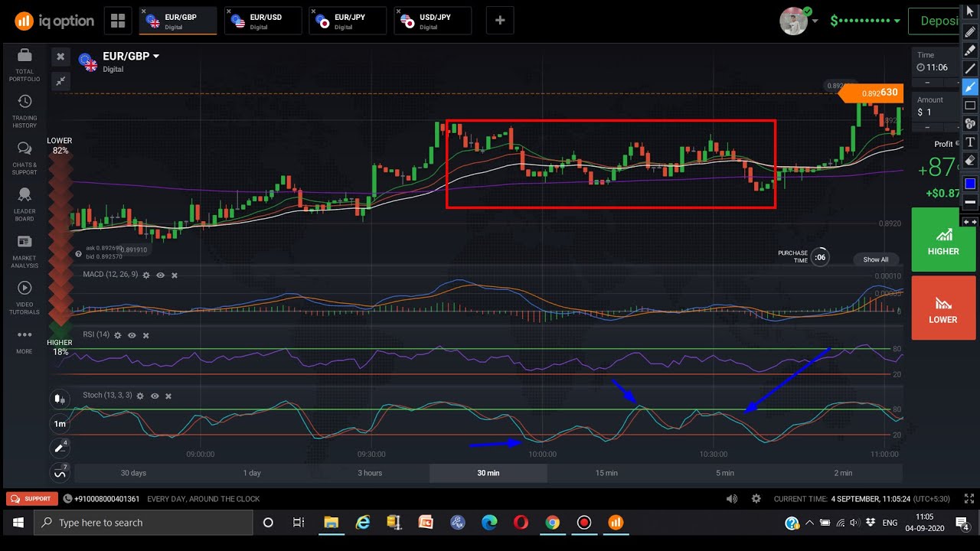980x551 pixels.
Task: Open the 1m candle interval selector
Action: point(60,423)
